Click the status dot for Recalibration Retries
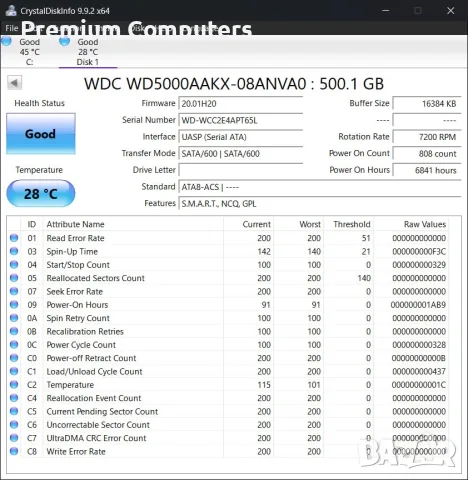The image size is (468, 480). pyautogui.click(x=14, y=331)
